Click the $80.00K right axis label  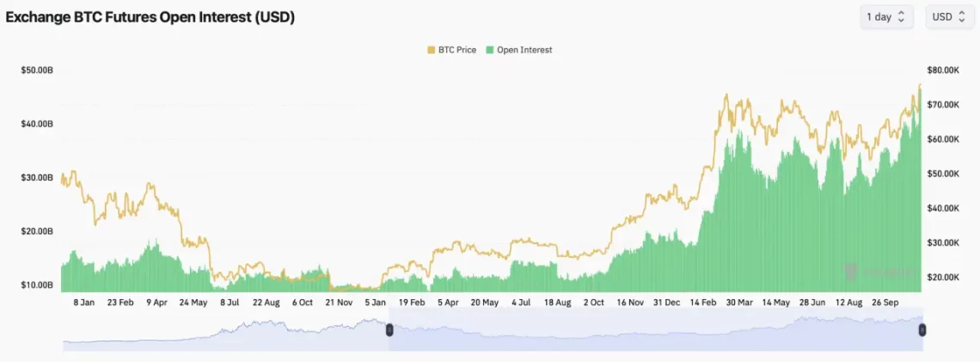[x=943, y=70]
